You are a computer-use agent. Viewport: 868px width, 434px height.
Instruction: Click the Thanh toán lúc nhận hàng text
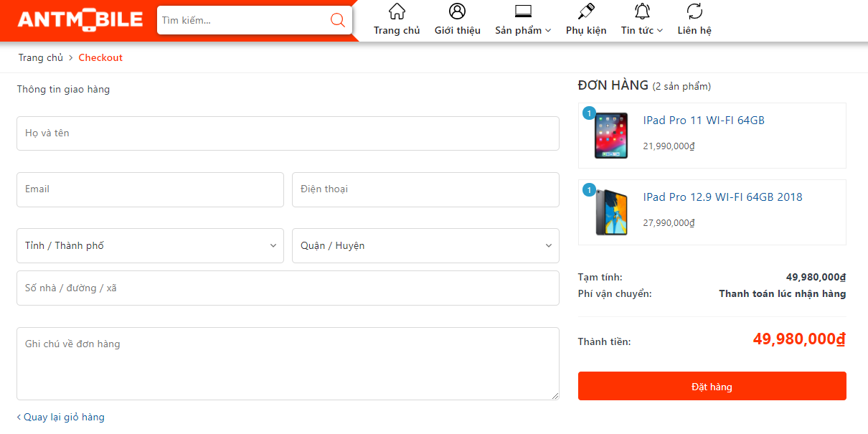[783, 293]
